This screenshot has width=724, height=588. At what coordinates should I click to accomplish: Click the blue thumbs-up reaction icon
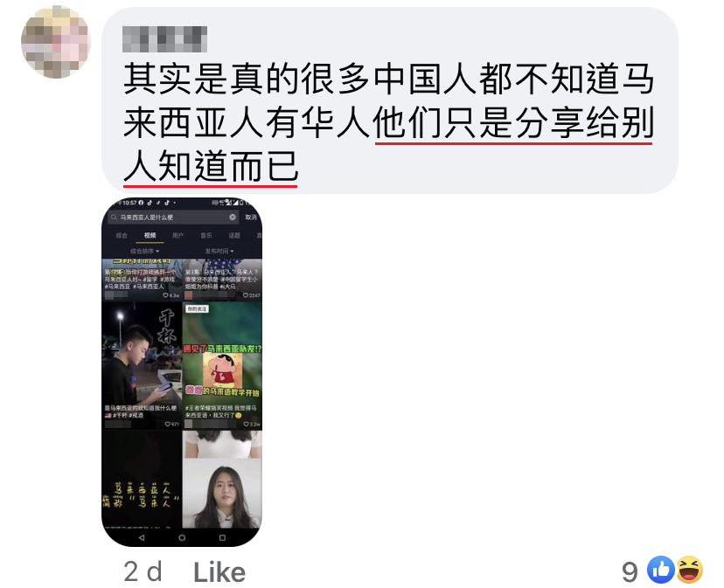(661, 570)
